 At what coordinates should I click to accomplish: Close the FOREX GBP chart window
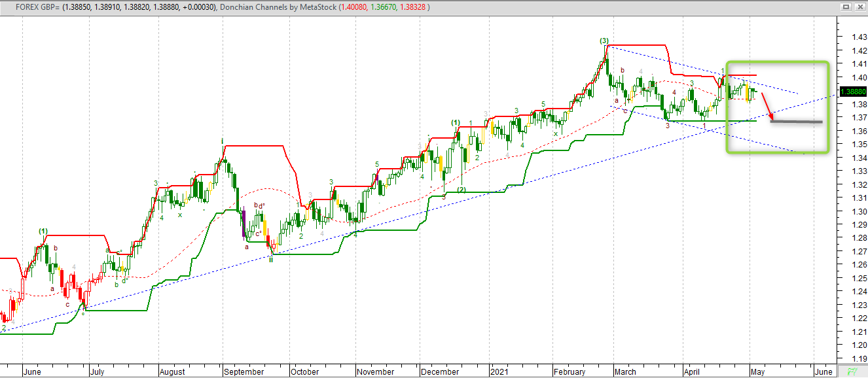859,7
